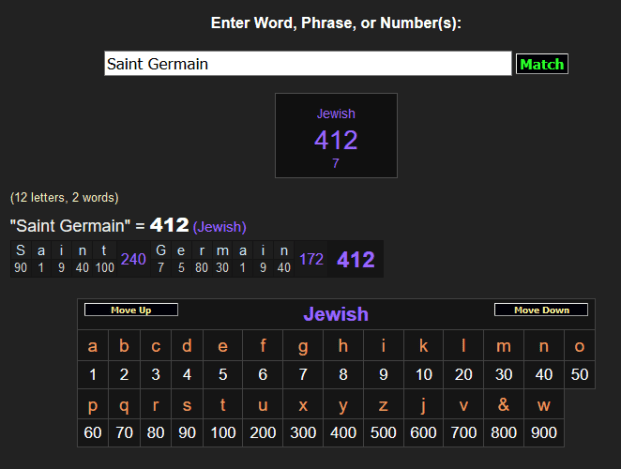Click the letter 'S' in the Saint breakdown
The image size is (621, 469).
click(20, 251)
